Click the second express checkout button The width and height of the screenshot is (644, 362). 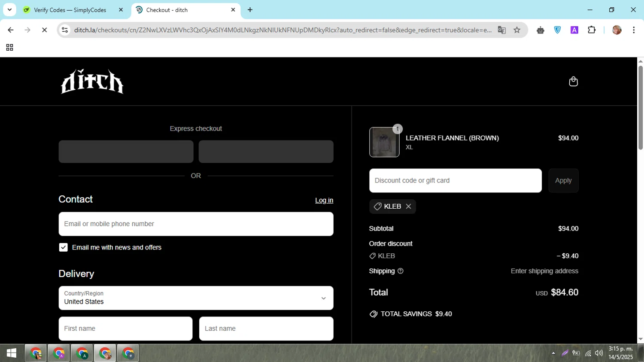(266, 152)
